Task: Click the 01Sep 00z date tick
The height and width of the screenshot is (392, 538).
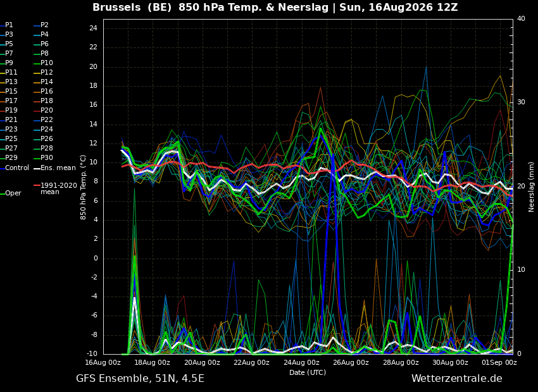Action: pos(499,362)
